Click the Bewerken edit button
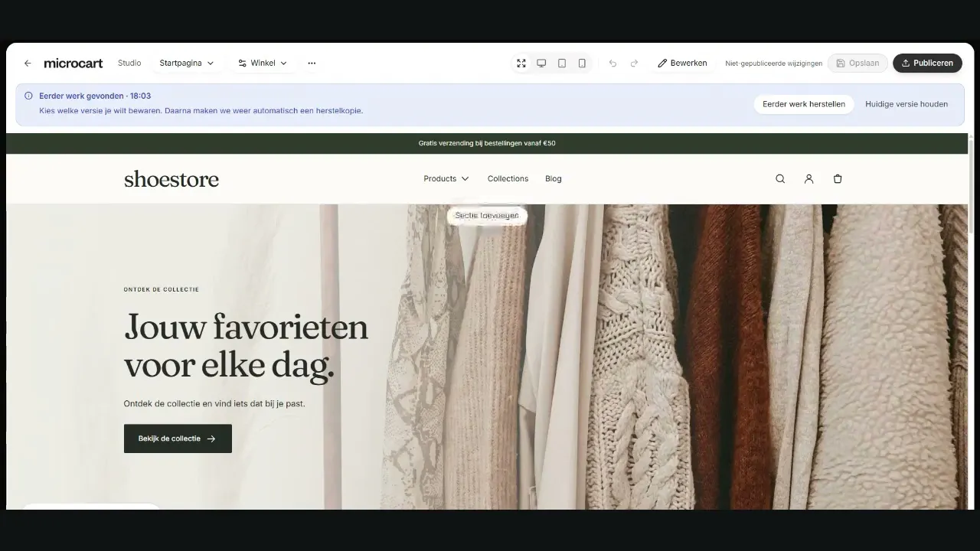The height and width of the screenshot is (551, 980). [x=682, y=64]
